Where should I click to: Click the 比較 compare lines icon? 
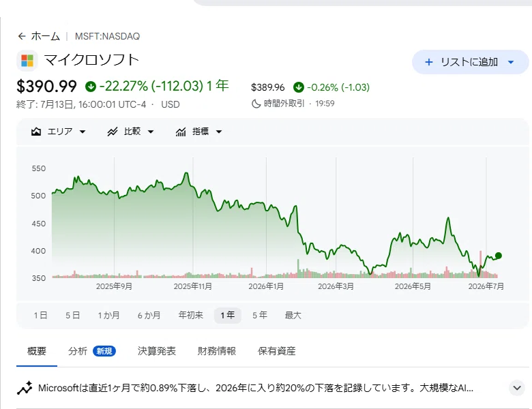coord(113,132)
